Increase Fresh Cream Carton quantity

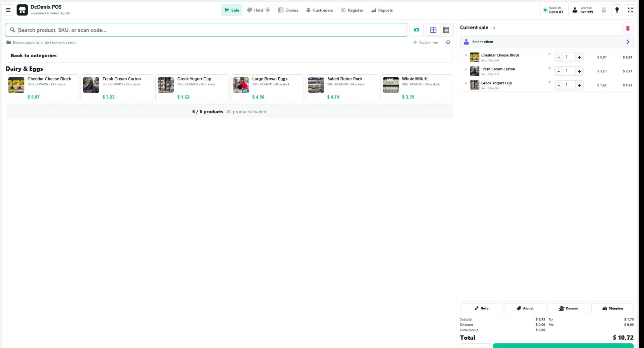(x=579, y=71)
